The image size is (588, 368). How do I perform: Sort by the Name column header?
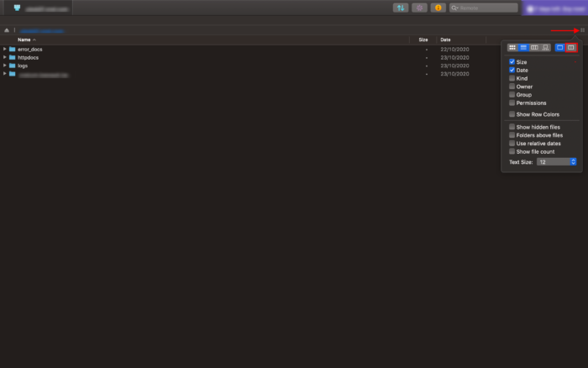click(25, 39)
